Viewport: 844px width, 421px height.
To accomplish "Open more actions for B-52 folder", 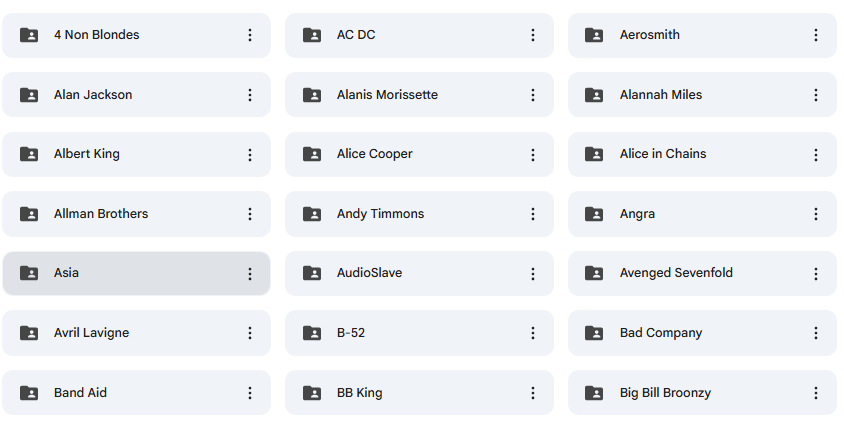I will click(532, 333).
